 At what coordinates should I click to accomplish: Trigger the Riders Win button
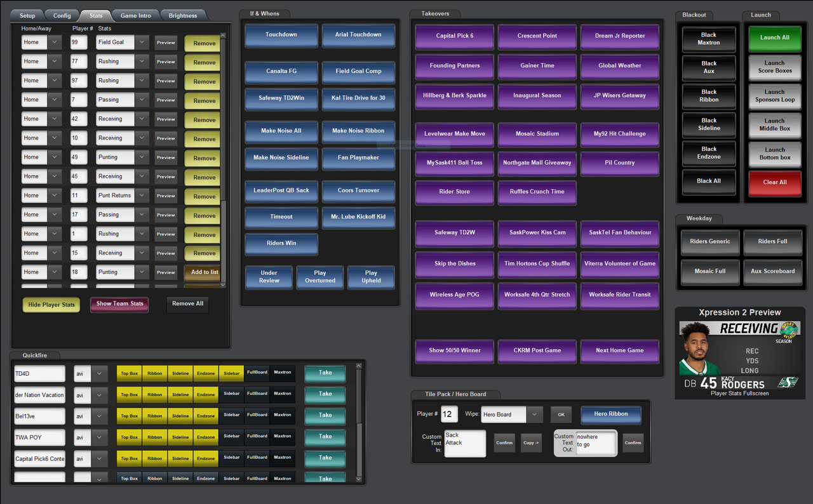[281, 243]
